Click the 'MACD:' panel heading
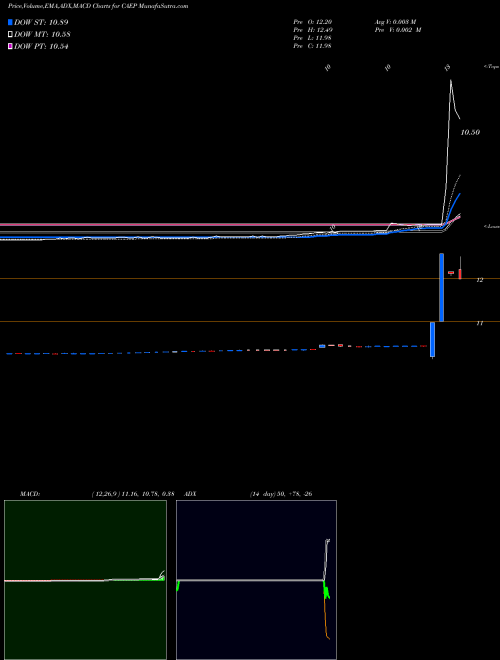 click(x=30, y=494)
